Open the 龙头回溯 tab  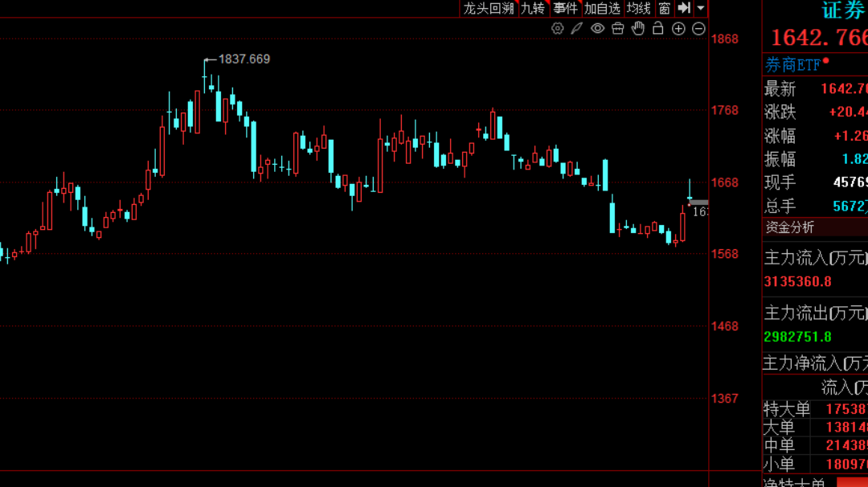[488, 8]
